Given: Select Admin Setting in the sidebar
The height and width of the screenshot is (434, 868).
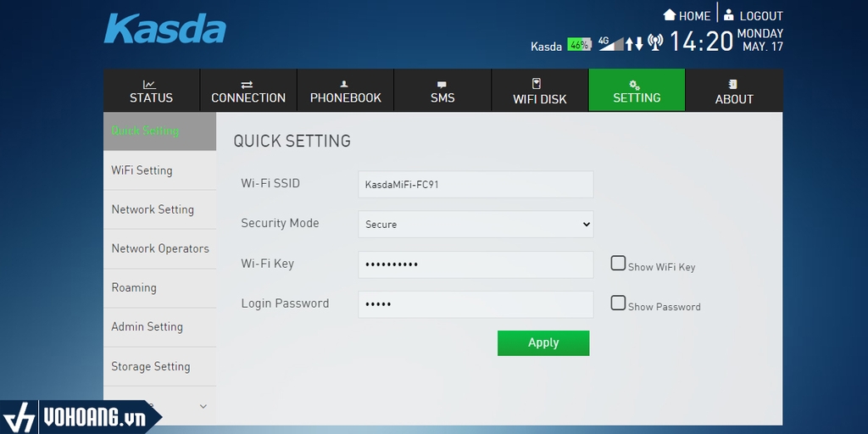Looking at the screenshot, I should (x=159, y=327).
